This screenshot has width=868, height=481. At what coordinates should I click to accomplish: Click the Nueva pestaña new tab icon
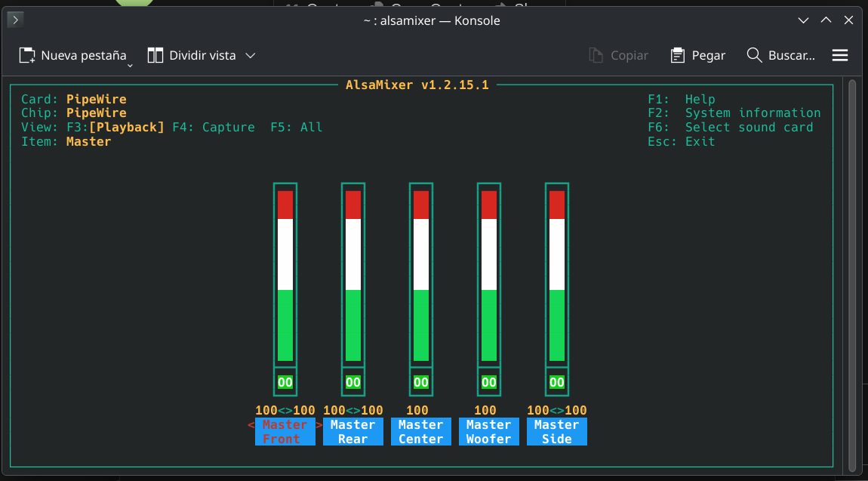tap(27, 55)
